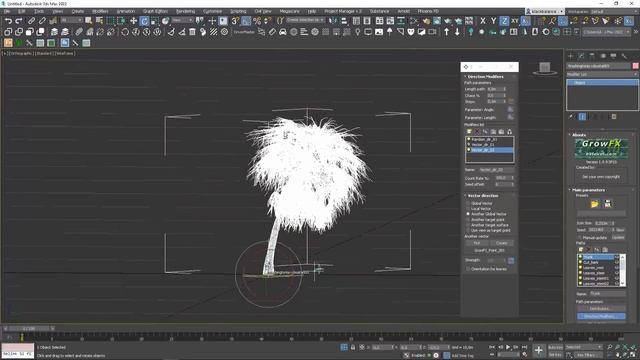Click the Pick button under Another vector
This screenshot has width=640, height=360.
[477, 243]
